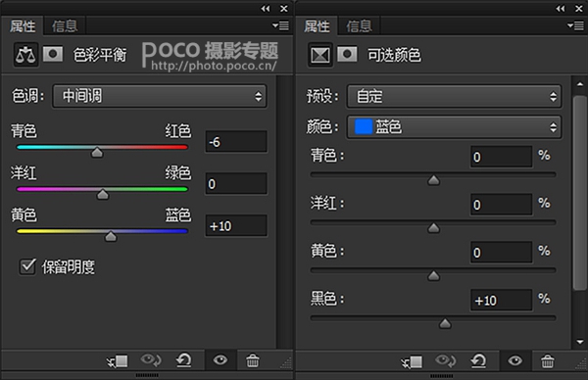Screen dimensions: 588x380
Task: Click the magenta-green value field showing 0
Action: pyautogui.click(x=236, y=183)
